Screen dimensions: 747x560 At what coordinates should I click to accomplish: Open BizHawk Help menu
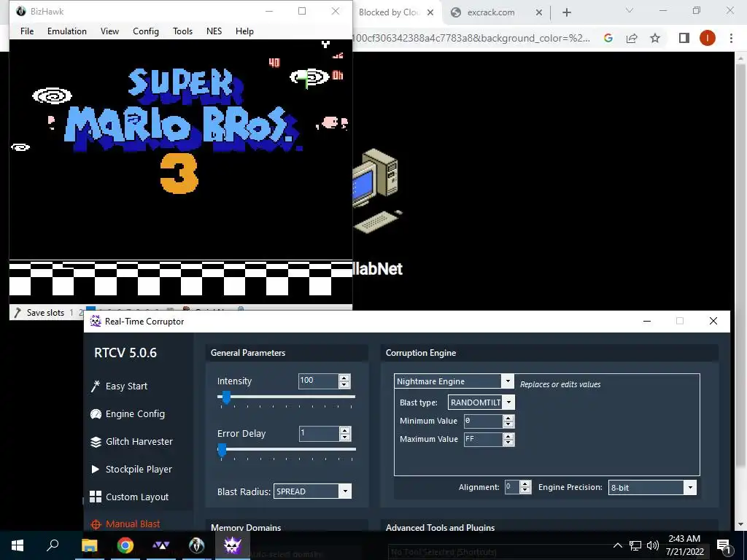coord(244,31)
